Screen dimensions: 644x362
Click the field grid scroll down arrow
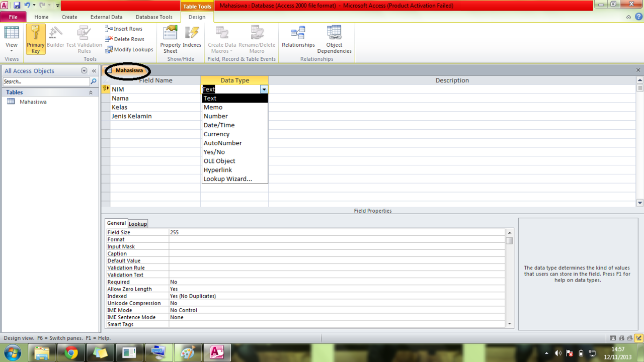(640, 203)
